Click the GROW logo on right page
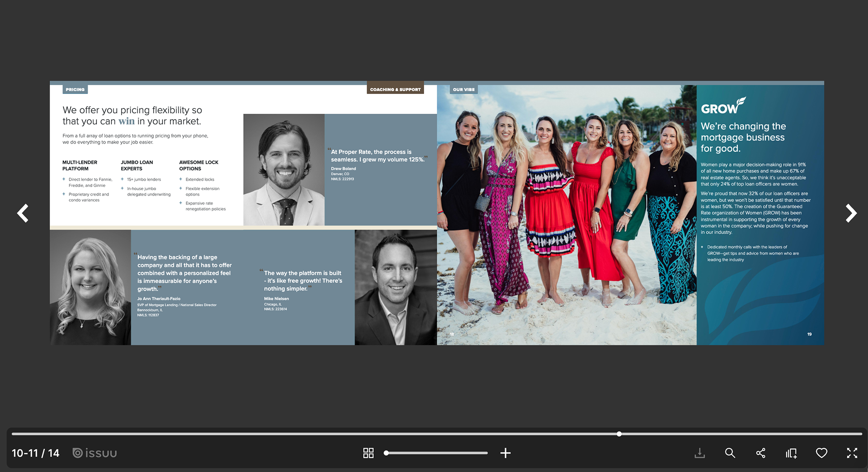The height and width of the screenshot is (472, 868). point(723,106)
